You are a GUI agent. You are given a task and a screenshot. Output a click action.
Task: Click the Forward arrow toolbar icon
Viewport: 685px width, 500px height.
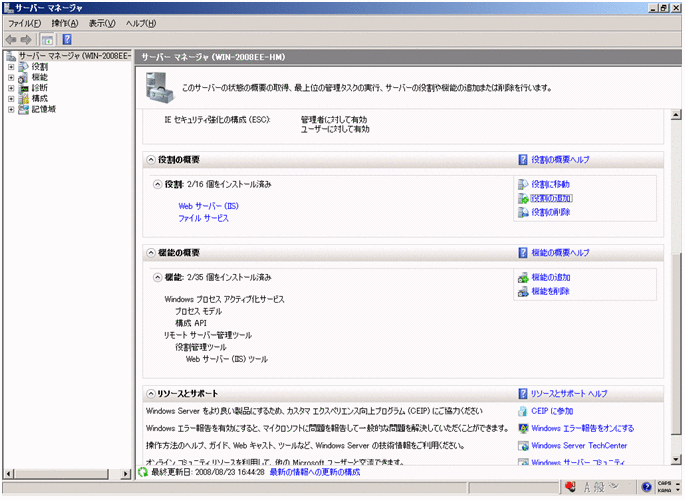coord(26,40)
